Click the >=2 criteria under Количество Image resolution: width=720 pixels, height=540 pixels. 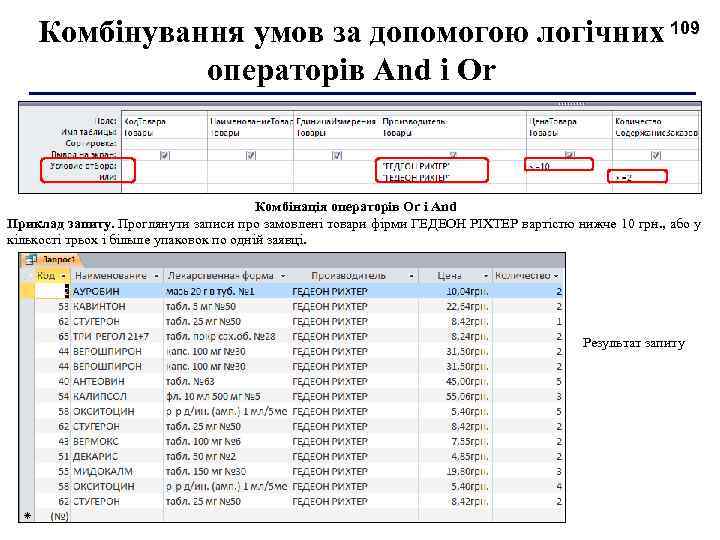coord(655,178)
